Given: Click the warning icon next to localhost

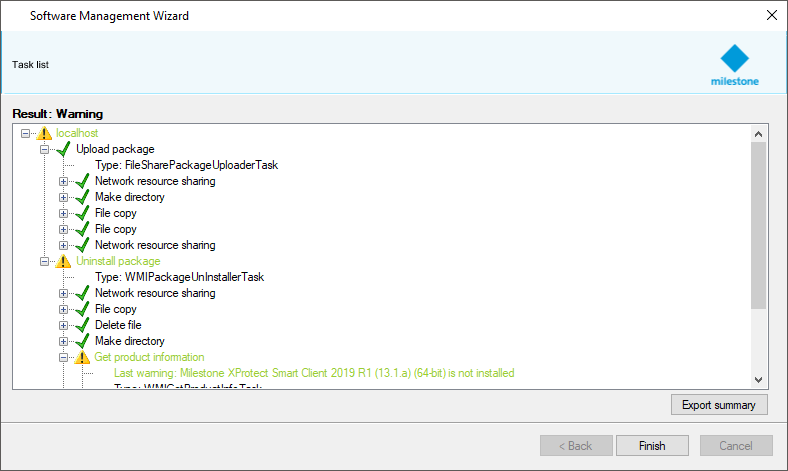Looking at the screenshot, I should [x=45, y=133].
